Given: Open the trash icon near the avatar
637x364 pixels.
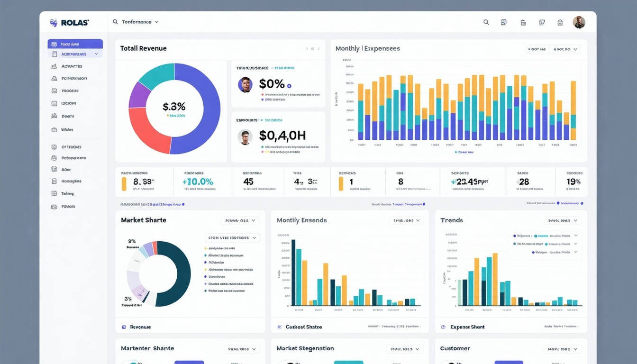Looking at the screenshot, I should tap(560, 22).
